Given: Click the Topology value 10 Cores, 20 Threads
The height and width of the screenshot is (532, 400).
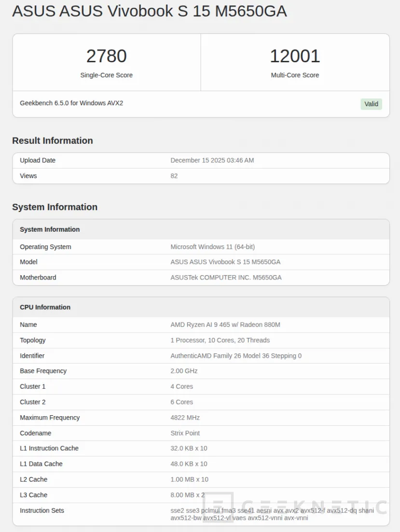Looking at the screenshot, I should tap(220, 340).
